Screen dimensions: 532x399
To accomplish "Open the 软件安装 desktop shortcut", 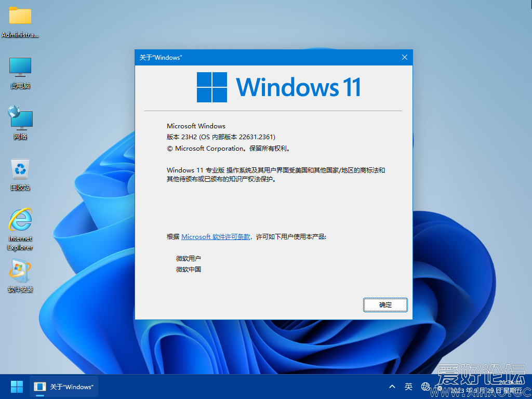I will coord(20,273).
